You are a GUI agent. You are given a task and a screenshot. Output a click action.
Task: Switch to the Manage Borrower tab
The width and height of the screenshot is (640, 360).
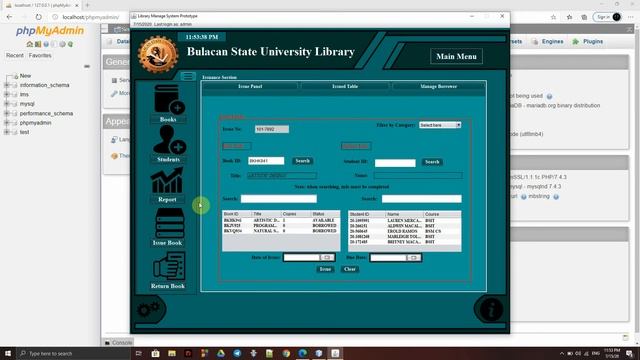(x=439, y=87)
